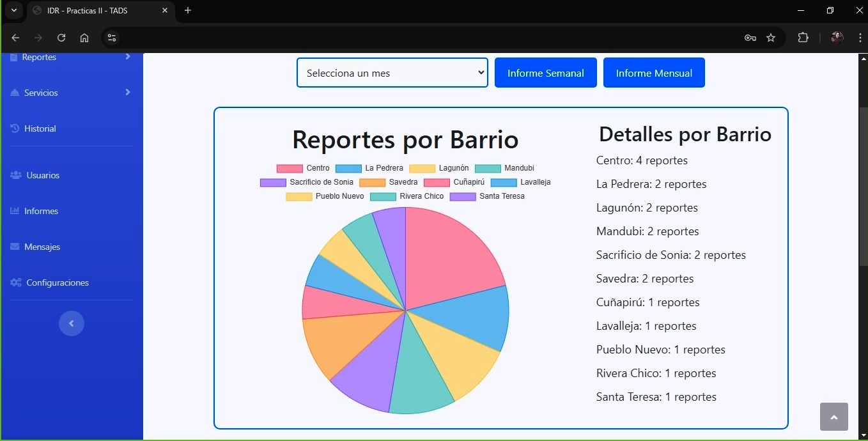Screen dimensions: 868x441
Task: Click the Informes chart icon
Action: pos(15,211)
